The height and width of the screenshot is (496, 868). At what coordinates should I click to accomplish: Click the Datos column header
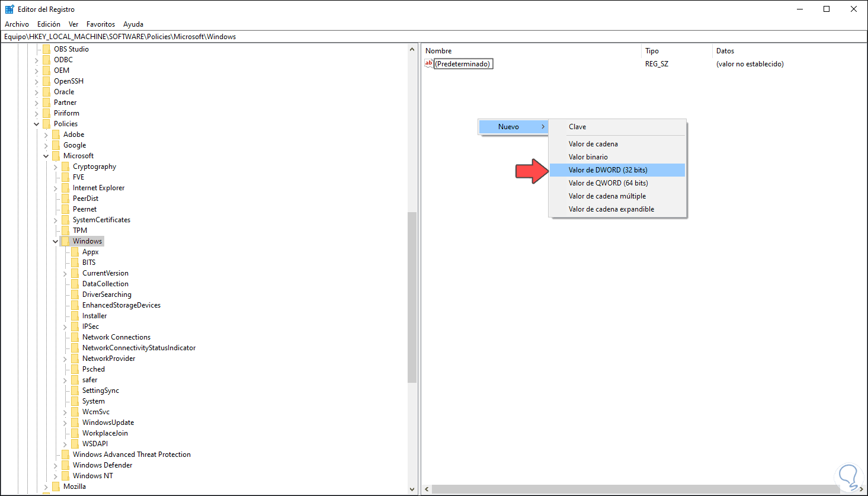pos(789,51)
